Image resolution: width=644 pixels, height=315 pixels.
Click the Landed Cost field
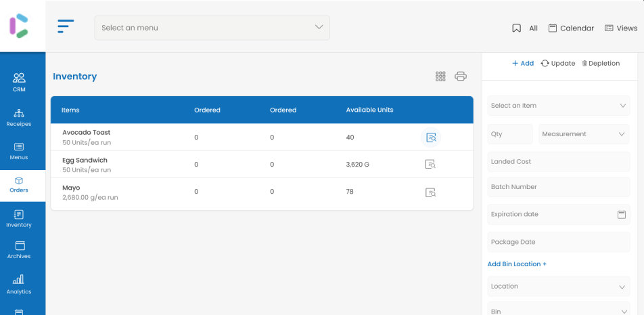[559, 162]
